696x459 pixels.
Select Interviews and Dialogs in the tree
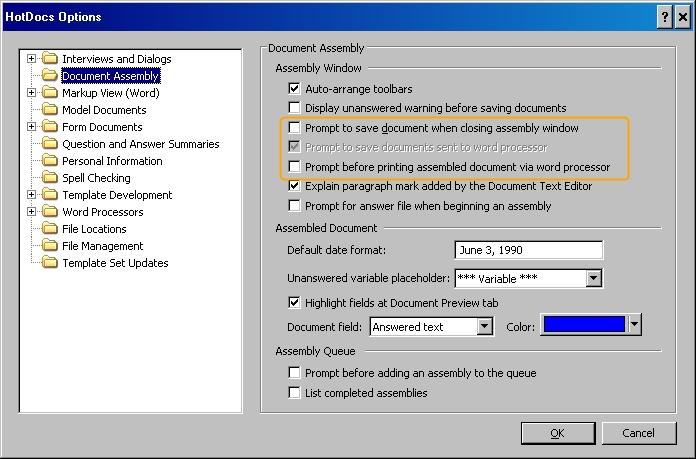(x=116, y=59)
